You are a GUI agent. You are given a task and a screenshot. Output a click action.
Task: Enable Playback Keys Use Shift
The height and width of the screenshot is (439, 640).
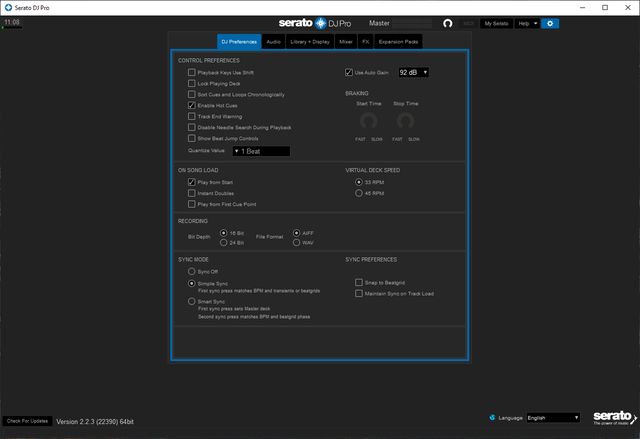pos(191,72)
